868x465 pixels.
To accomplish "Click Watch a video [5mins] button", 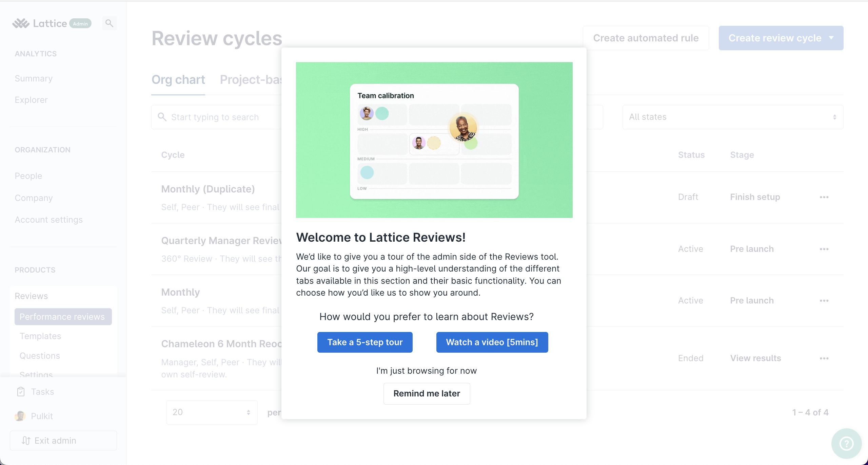I will coord(492,342).
